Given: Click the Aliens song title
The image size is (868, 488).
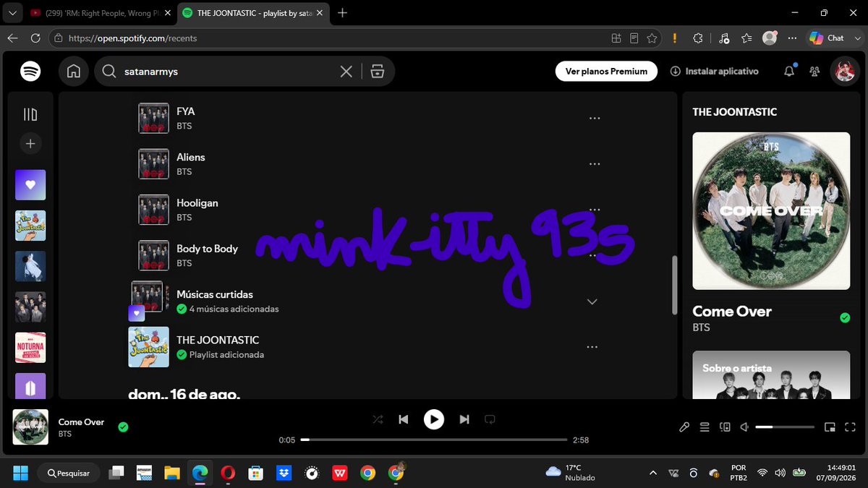Looking at the screenshot, I should pyautogui.click(x=191, y=157).
